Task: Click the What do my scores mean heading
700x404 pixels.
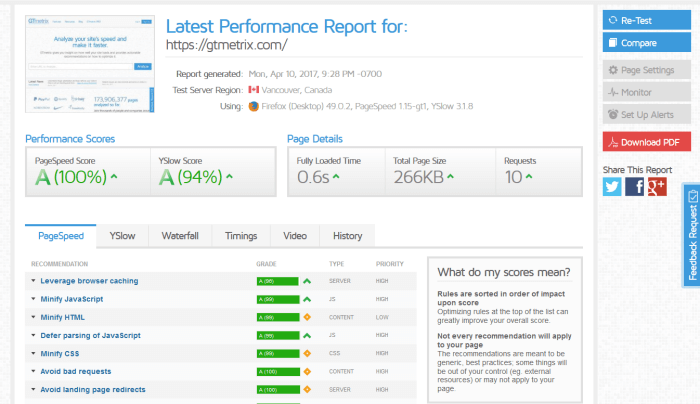Action: [x=504, y=272]
